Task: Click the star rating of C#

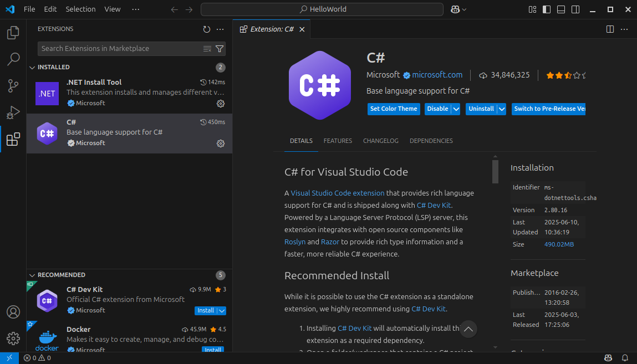Action: pos(565,75)
